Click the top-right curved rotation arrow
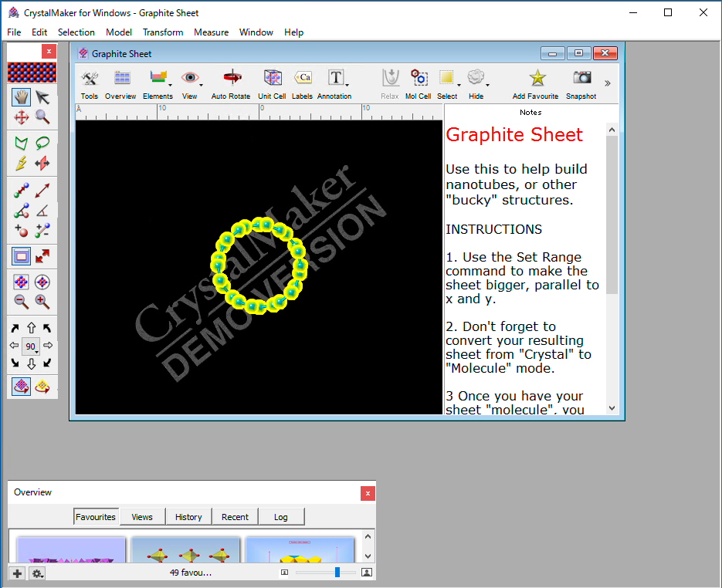The width and height of the screenshot is (722, 588). click(x=47, y=328)
